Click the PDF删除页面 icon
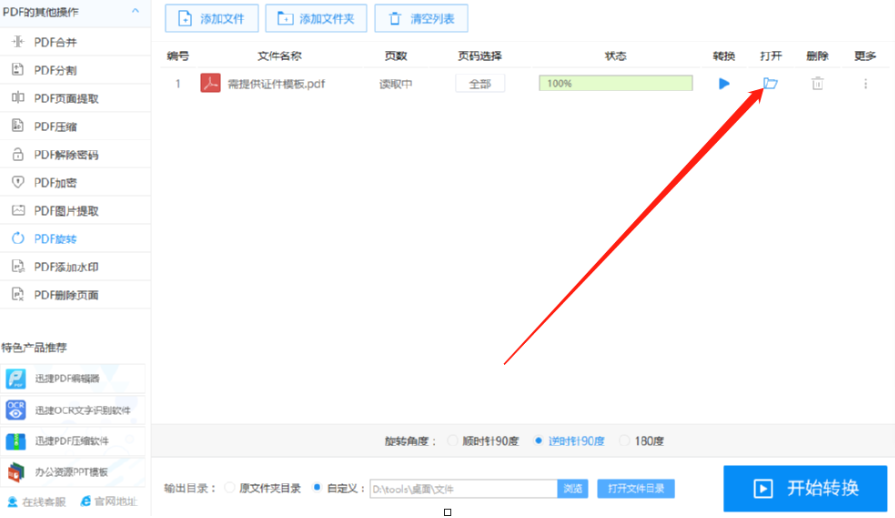 18,294
